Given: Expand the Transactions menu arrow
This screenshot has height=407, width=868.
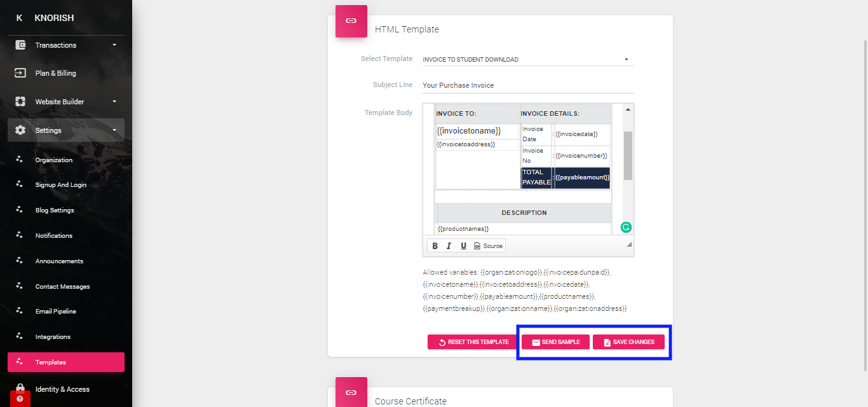Looking at the screenshot, I should pos(114,45).
